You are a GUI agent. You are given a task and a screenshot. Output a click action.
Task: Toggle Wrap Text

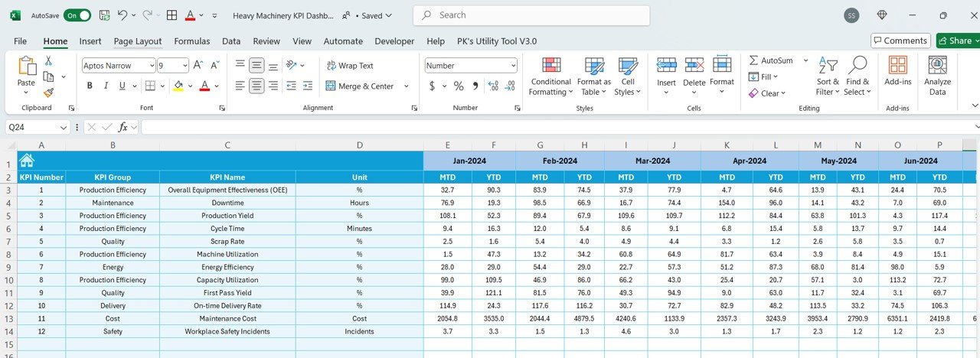click(x=350, y=66)
